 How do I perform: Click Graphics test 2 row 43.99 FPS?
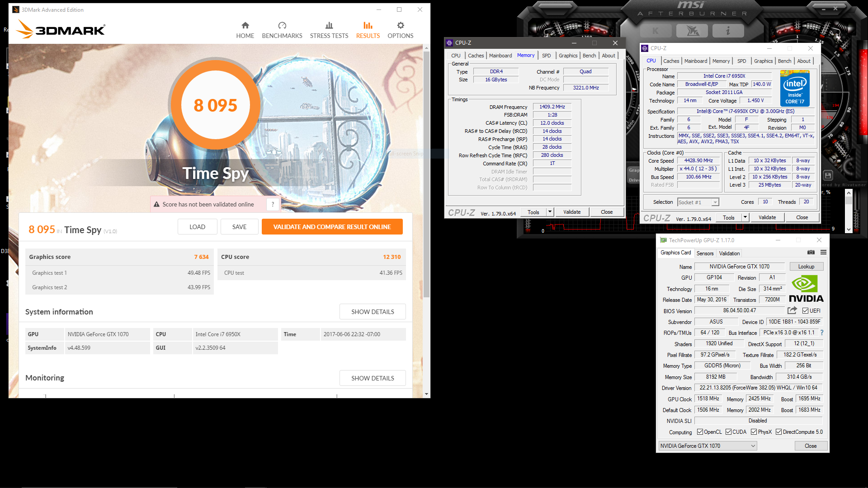119,287
